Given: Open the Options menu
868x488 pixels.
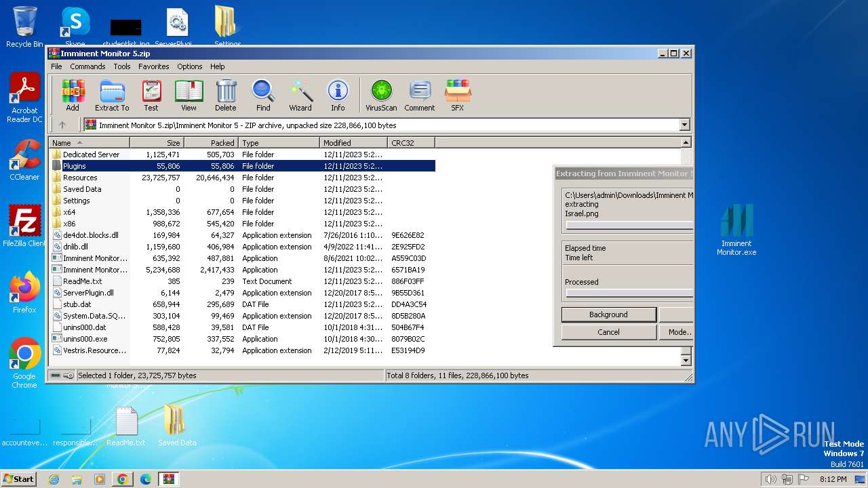Looking at the screenshot, I should coord(190,66).
